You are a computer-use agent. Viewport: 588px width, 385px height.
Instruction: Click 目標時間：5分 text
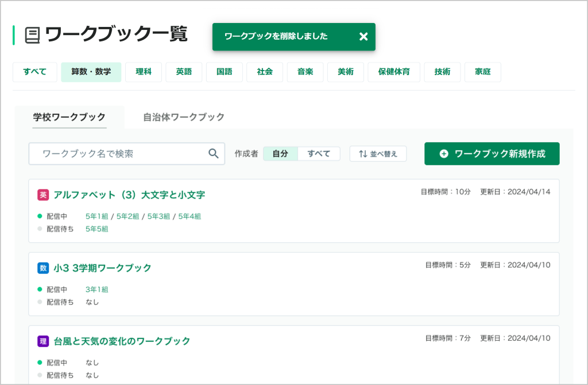[448, 265]
